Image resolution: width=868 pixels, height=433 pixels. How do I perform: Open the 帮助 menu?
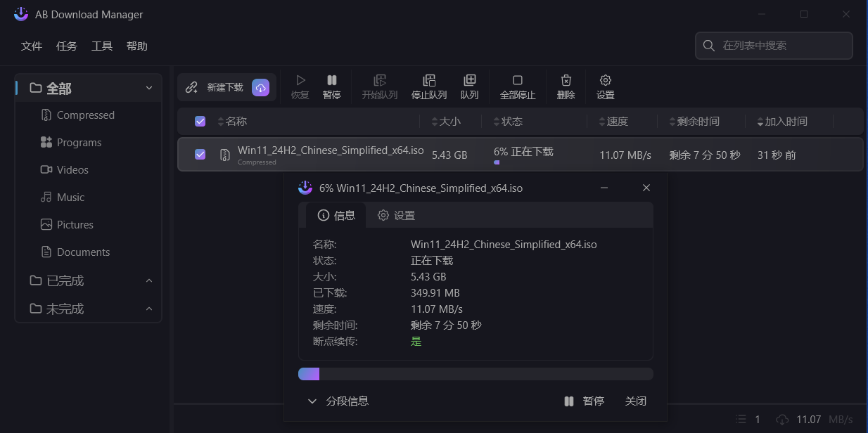(x=137, y=46)
